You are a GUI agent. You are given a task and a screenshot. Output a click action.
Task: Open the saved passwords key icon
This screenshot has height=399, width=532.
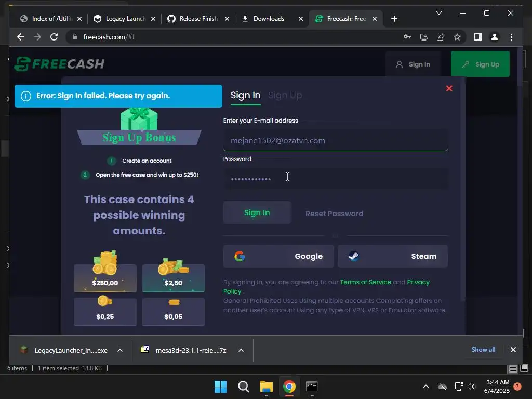pyautogui.click(x=407, y=37)
